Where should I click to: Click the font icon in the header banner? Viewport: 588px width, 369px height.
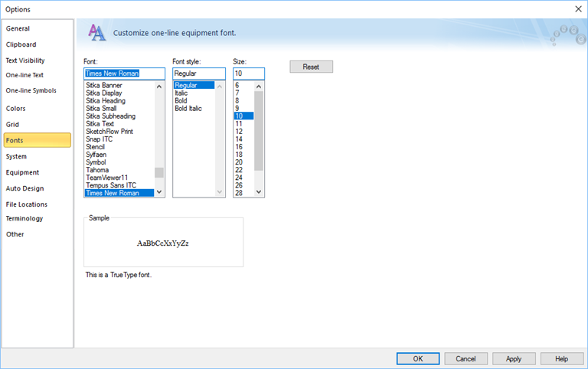[96, 32]
